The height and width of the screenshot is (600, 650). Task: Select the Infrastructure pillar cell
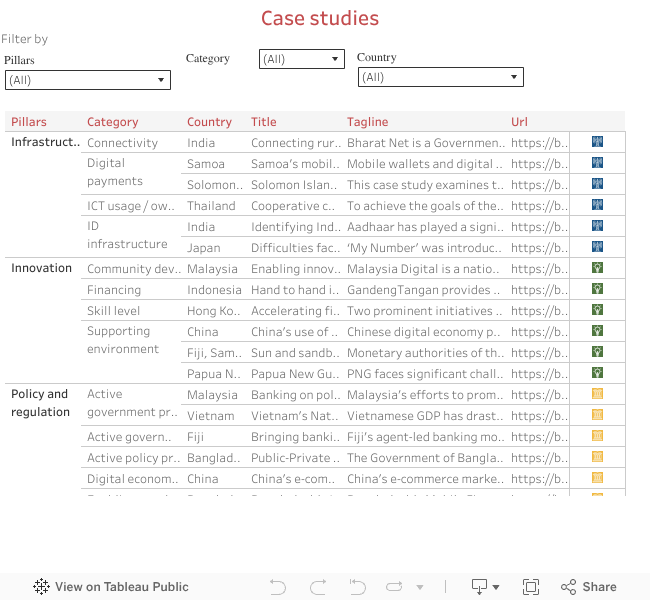click(x=45, y=142)
